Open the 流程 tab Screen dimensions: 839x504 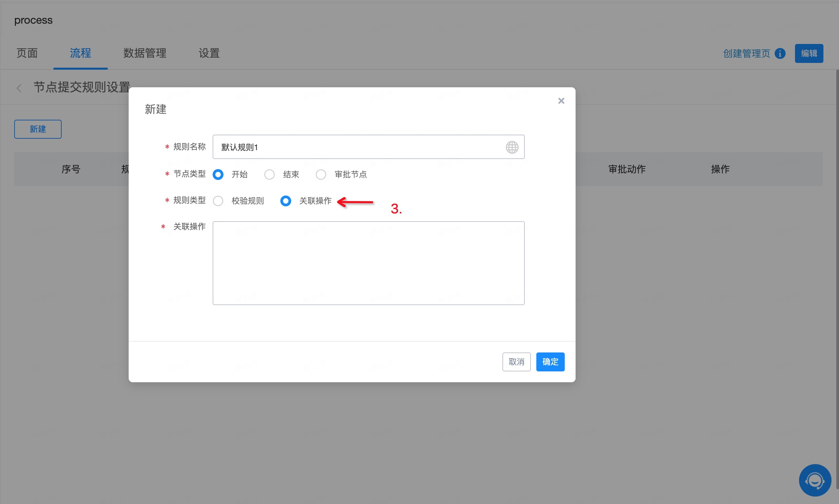[81, 53]
